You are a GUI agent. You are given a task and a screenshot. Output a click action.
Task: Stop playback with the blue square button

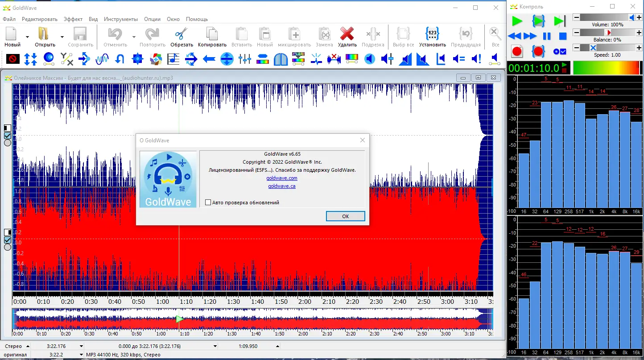click(x=563, y=36)
